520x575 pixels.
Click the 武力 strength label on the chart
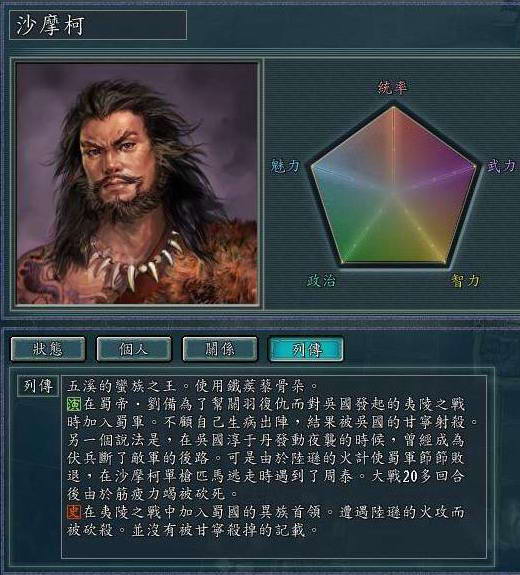point(502,166)
